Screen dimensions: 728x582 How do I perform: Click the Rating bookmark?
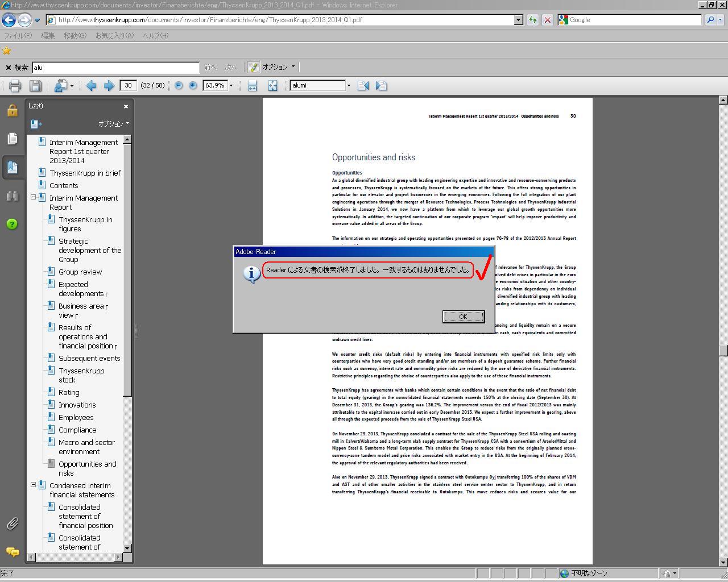(x=69, y=392)
